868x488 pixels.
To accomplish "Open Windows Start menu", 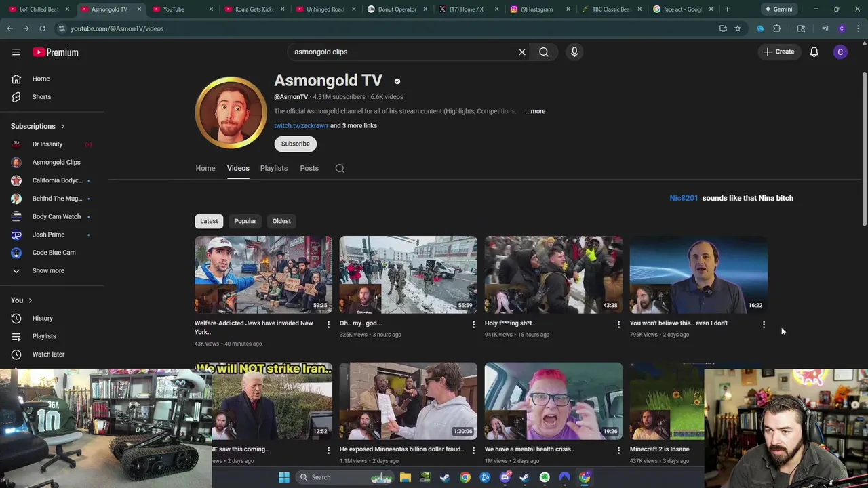I will click(284, 477).
